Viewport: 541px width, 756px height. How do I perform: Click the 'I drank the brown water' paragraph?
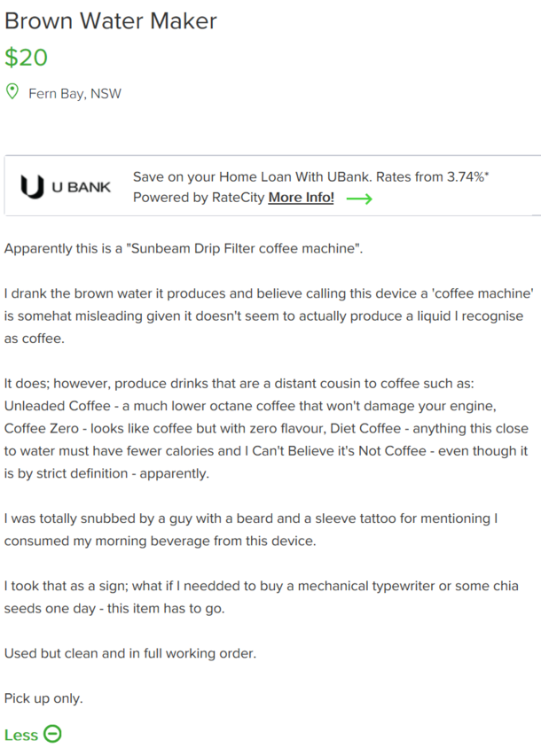pos(269,316)
